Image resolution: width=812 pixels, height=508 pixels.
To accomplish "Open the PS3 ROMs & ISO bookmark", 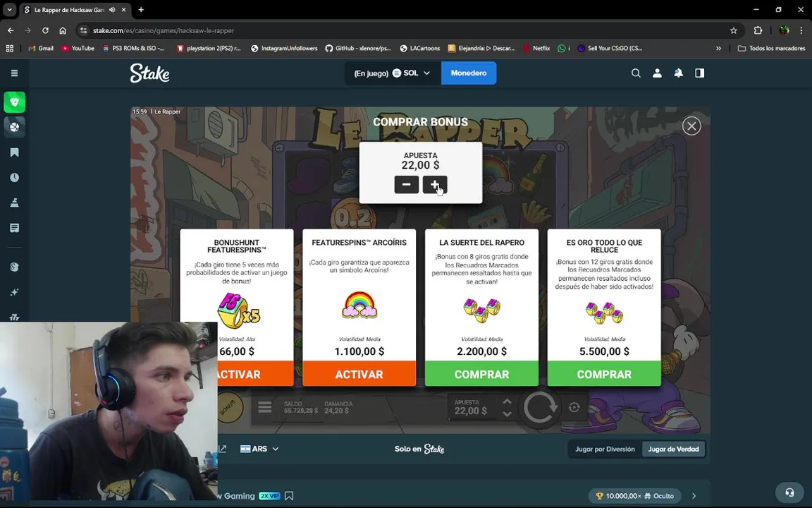I will 134,48.
